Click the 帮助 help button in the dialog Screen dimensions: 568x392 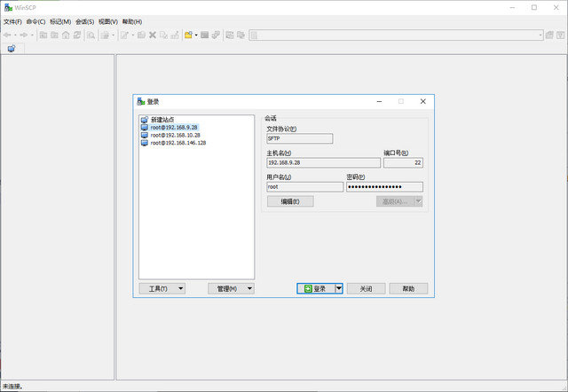click(x=408, y=289)
